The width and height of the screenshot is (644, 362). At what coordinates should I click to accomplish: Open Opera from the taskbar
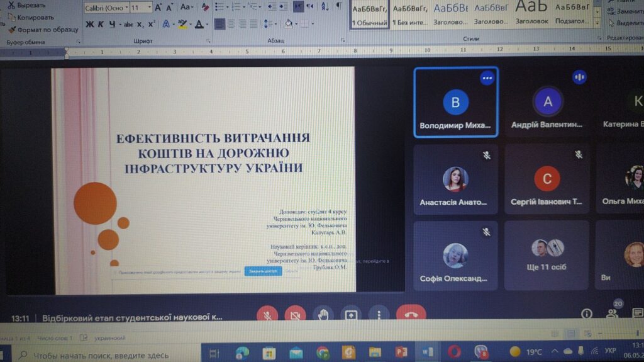(454, 352)
